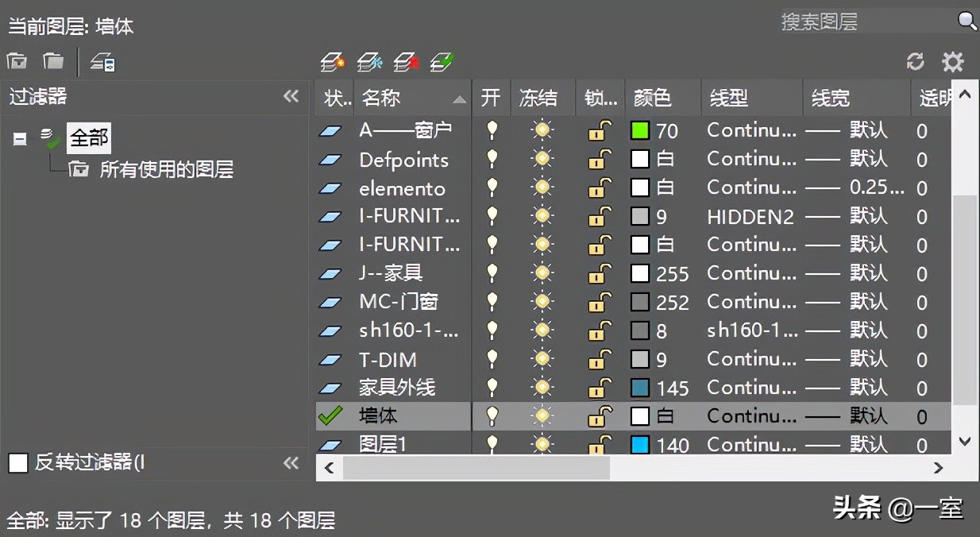Create a new layer frozen in all viewports
The width and height of the screenshot is (980, 537).
point(369,61)
